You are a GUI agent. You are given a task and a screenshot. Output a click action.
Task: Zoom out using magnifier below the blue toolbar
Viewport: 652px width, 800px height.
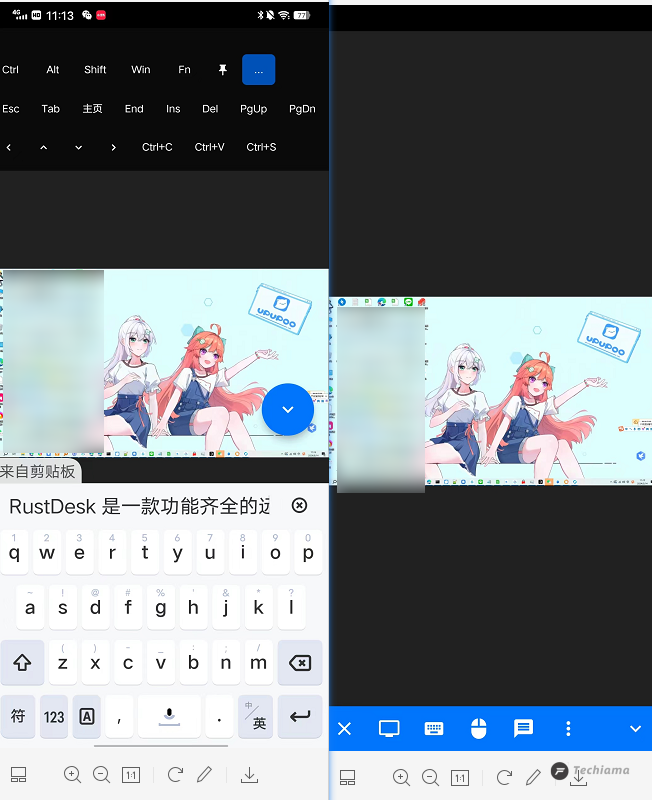[431, 778]
